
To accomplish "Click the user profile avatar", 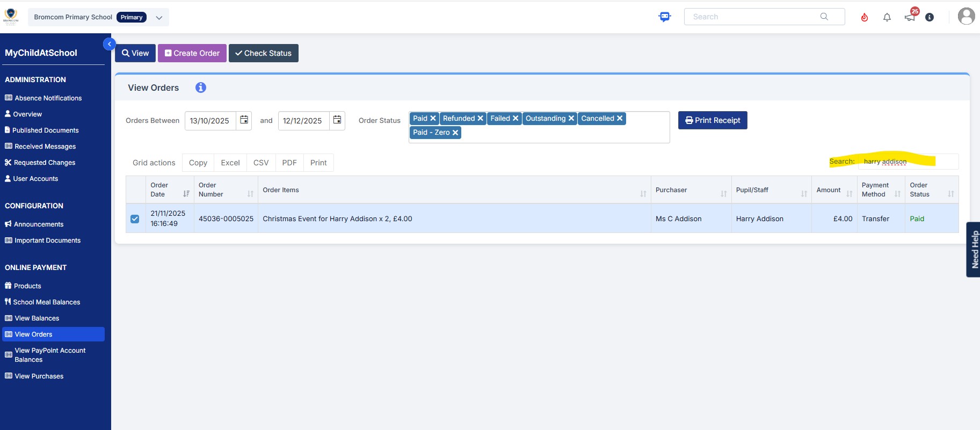I will point(966,17).
